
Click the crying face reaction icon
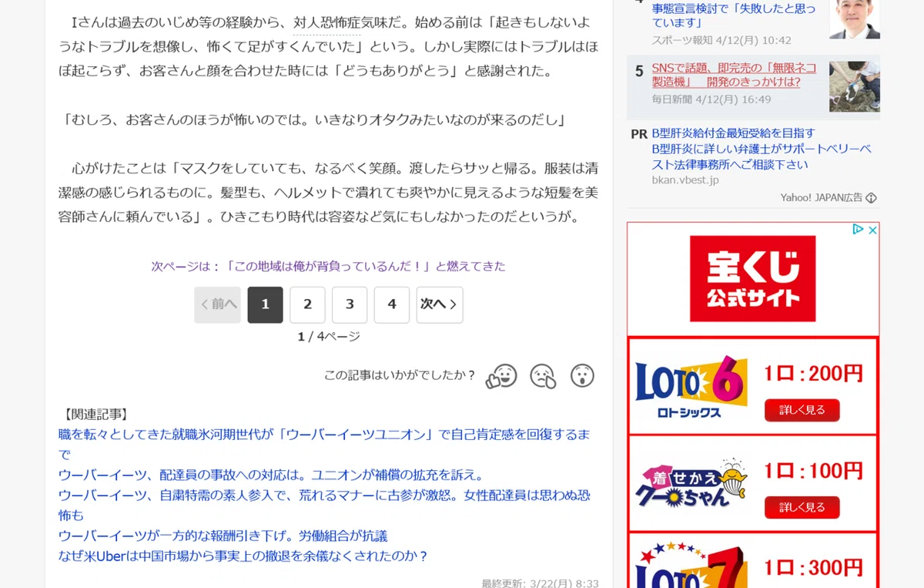pyautogui.click(x=543, y=376)
